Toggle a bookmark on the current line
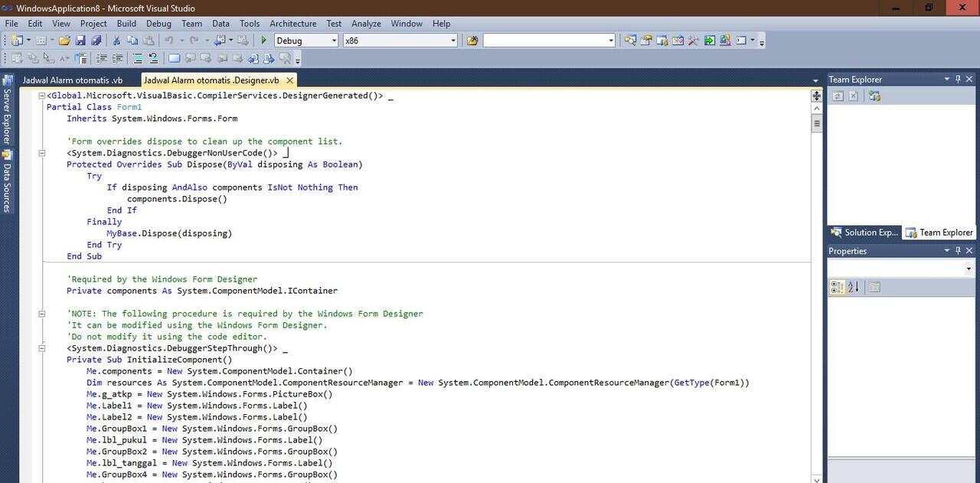 point(138,57)
